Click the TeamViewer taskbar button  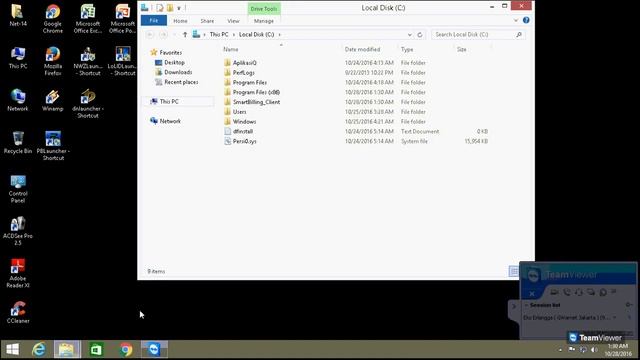coord(154,349)
